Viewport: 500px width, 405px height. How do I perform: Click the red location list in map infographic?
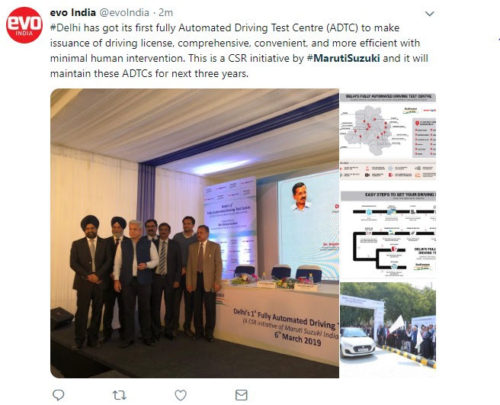(424, 137)
